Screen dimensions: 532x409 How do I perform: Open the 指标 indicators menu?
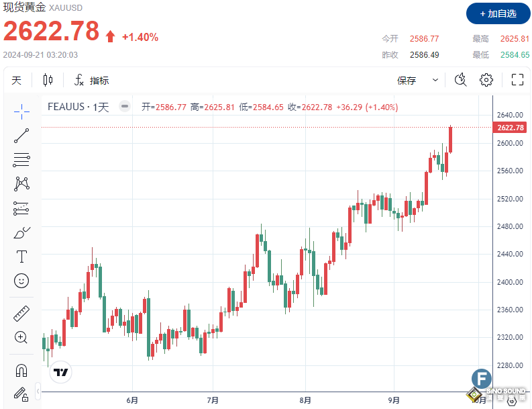click(91, 81)
